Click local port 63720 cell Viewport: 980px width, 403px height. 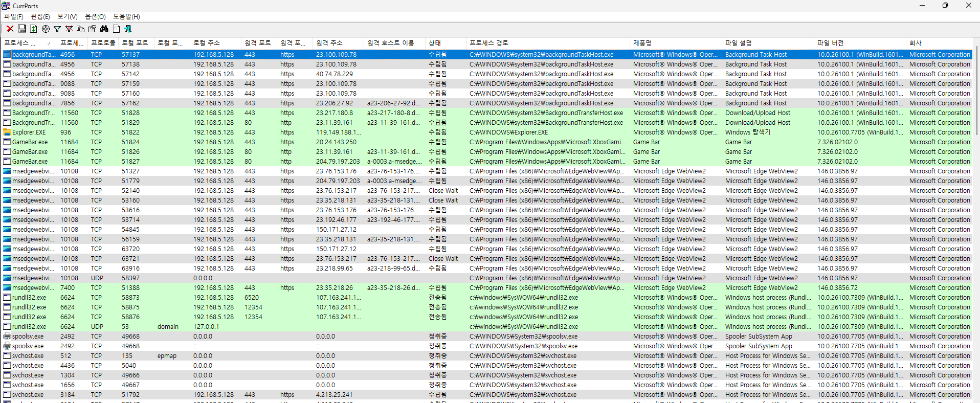point(130,249)
